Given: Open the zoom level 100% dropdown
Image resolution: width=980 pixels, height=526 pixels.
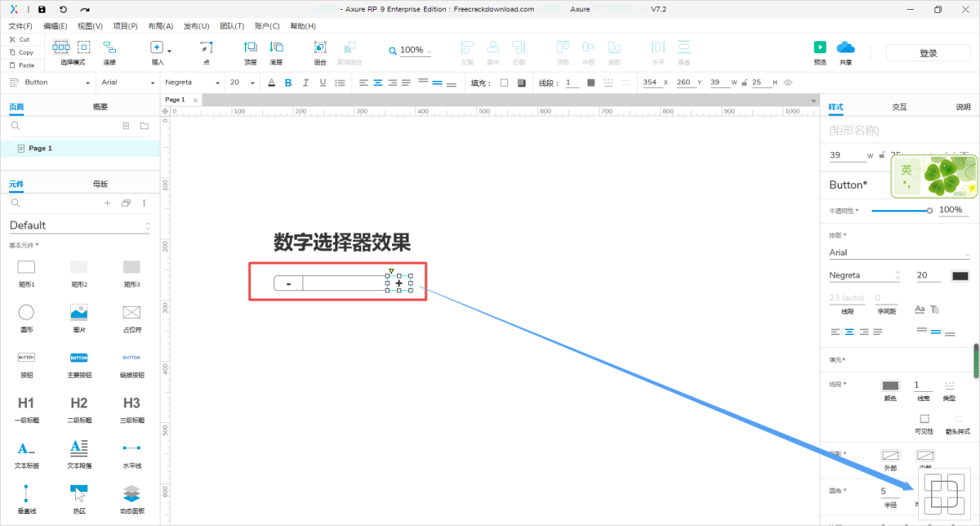Looking at the screenshot, I should click(411, 51).
